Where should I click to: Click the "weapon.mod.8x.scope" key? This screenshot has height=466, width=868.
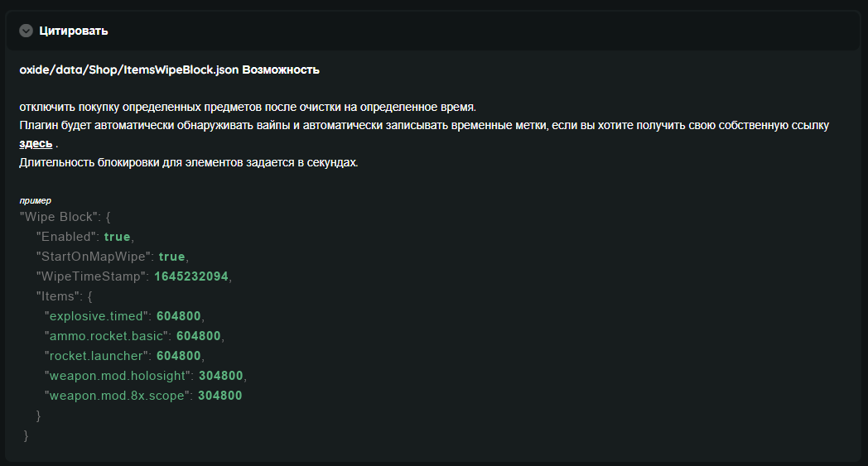pos(118,396)
